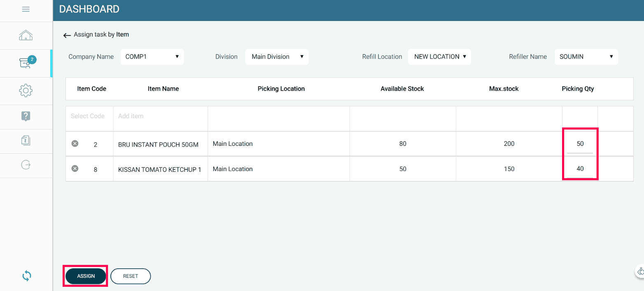
Task: Click item code 2
Action: (96, 145)
